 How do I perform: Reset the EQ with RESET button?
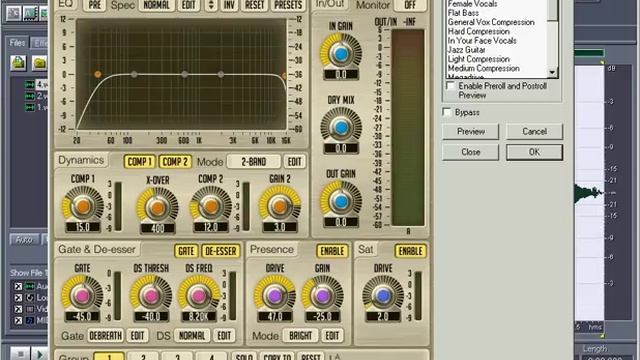[x=255, y=5]
